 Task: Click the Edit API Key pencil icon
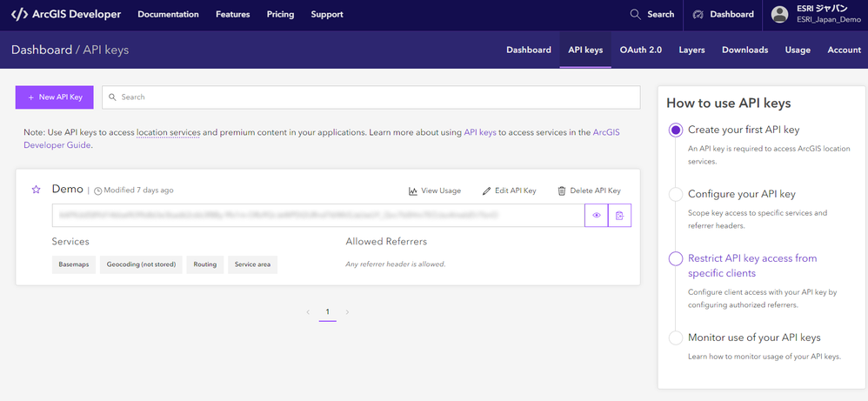coord(486,190)
